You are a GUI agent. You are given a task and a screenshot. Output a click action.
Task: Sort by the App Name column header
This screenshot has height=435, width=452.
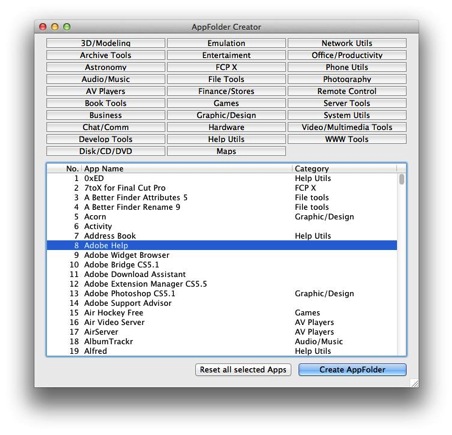pos(188,169)
